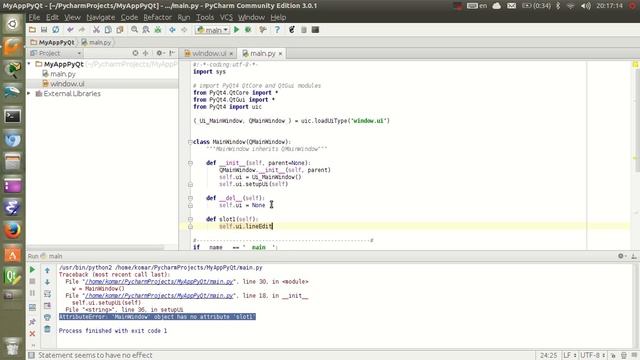Click the Forward navigation arrow icon
The height and width of the screenshot is (360, 640).
coord(184,30)
